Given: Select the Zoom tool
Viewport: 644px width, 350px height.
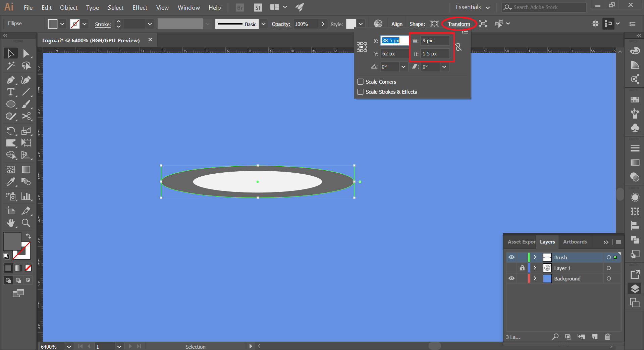Looking at the screenshot, I should [26, 223].
